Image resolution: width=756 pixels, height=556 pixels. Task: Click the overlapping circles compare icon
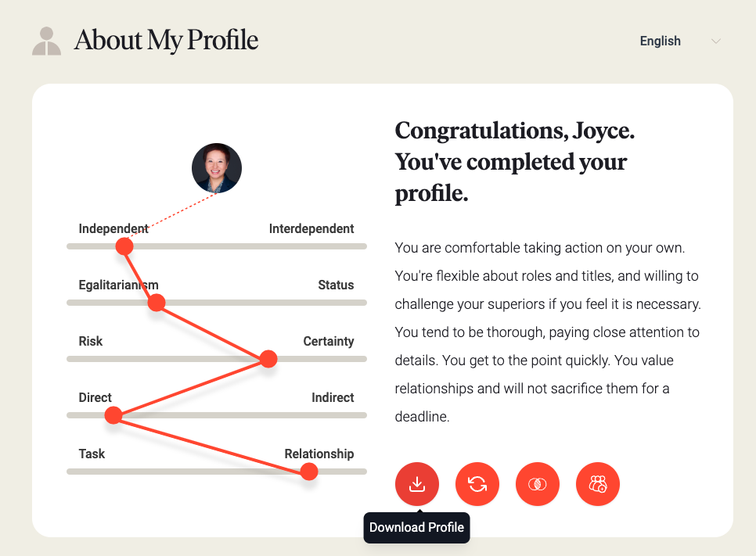538,484
